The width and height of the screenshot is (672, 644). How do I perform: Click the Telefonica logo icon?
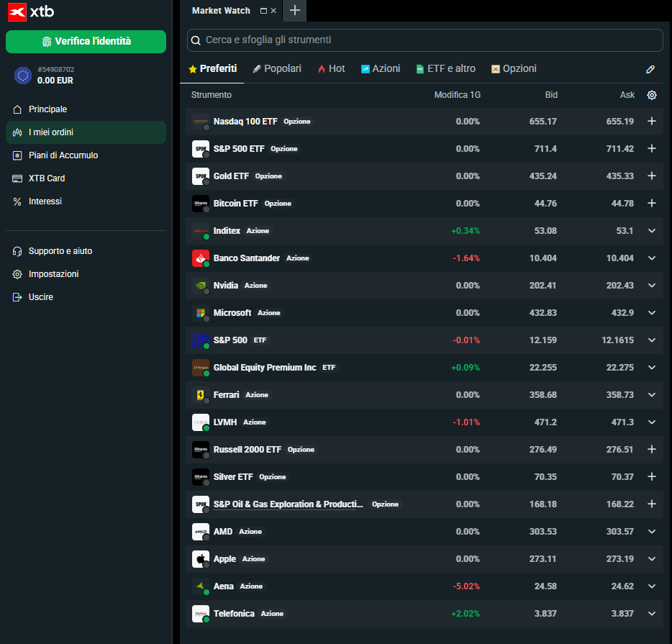(x=201, y=614)
